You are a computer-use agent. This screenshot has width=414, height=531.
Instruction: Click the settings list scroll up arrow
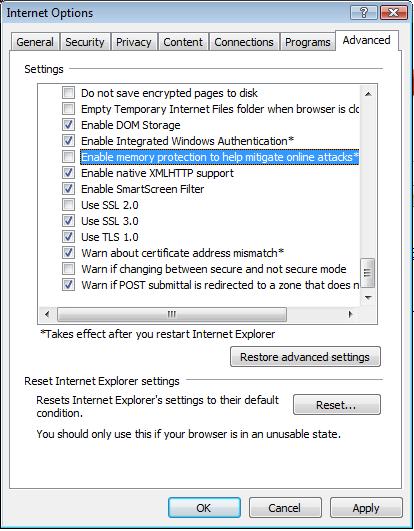(368, 94)
